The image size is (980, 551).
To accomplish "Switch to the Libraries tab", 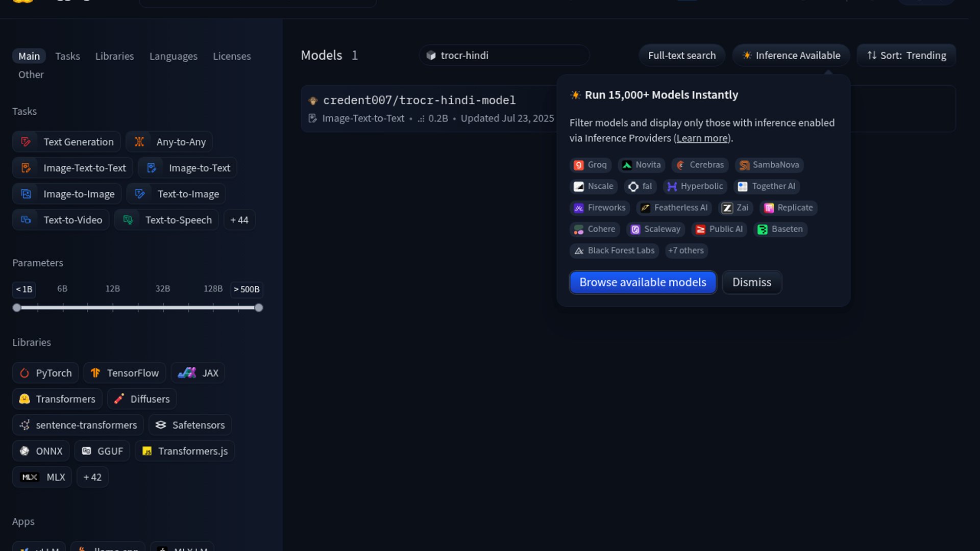I will point(114,56).
